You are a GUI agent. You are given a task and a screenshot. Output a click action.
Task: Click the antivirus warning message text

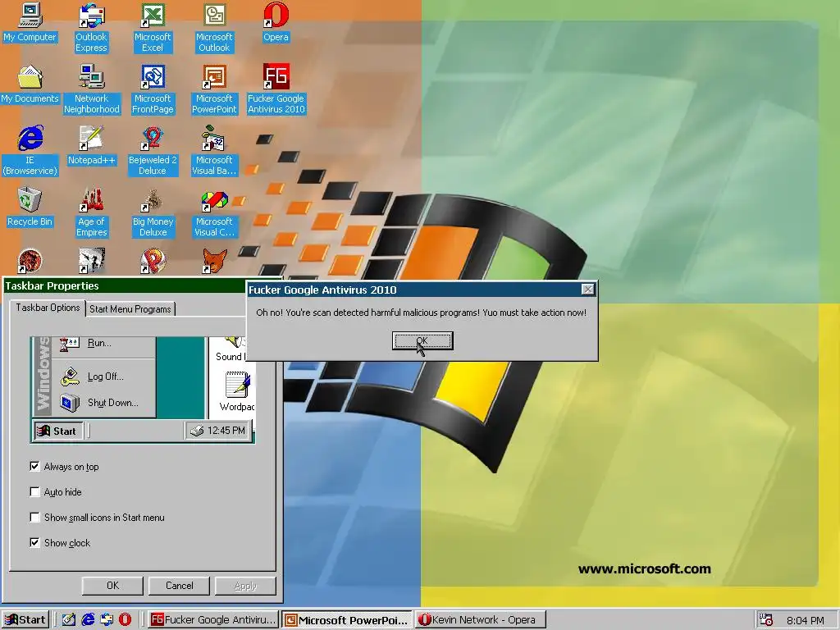421,313
